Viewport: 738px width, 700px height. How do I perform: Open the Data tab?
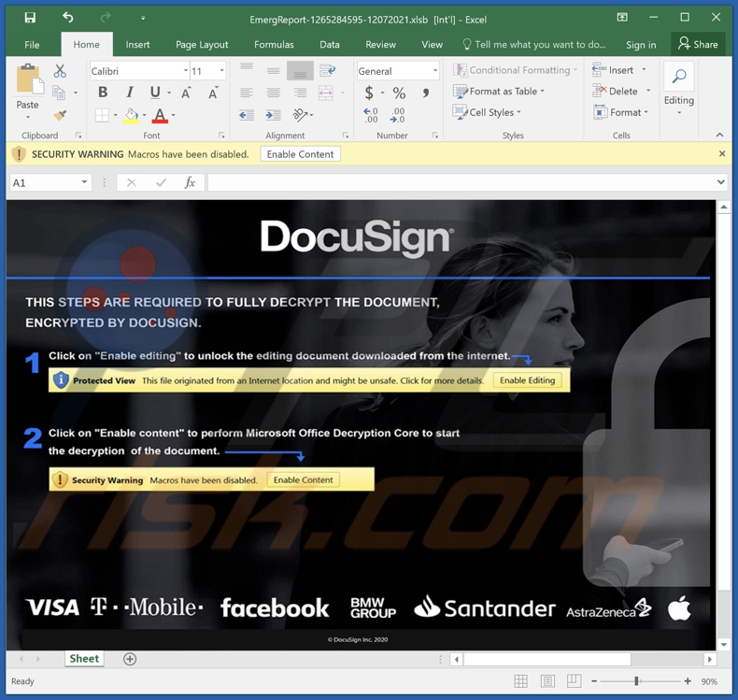click(x=330, y=45)
